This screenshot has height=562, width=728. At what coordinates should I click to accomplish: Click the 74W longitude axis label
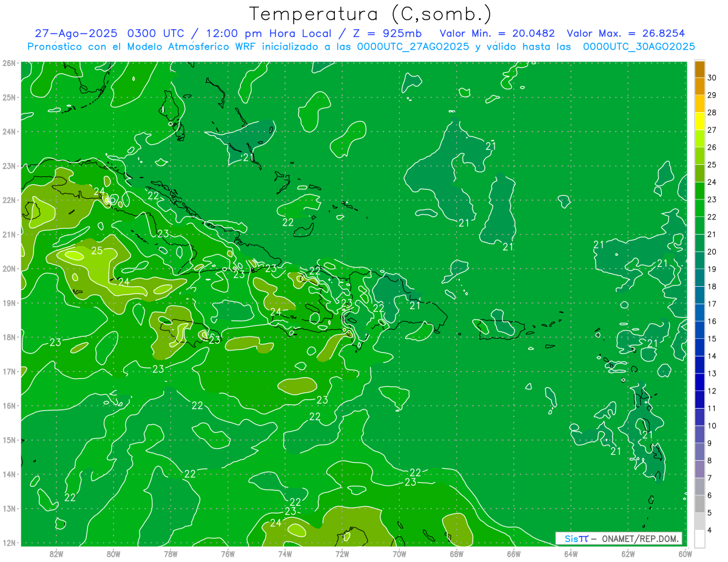point(285,554)
